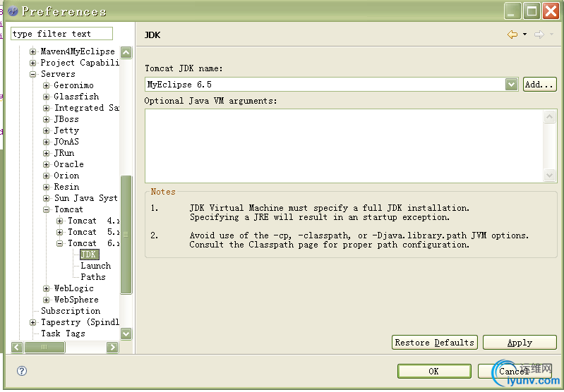Select the JDK tree item
The width and height of the screenshot is (564, 392).
pos(89,255)
